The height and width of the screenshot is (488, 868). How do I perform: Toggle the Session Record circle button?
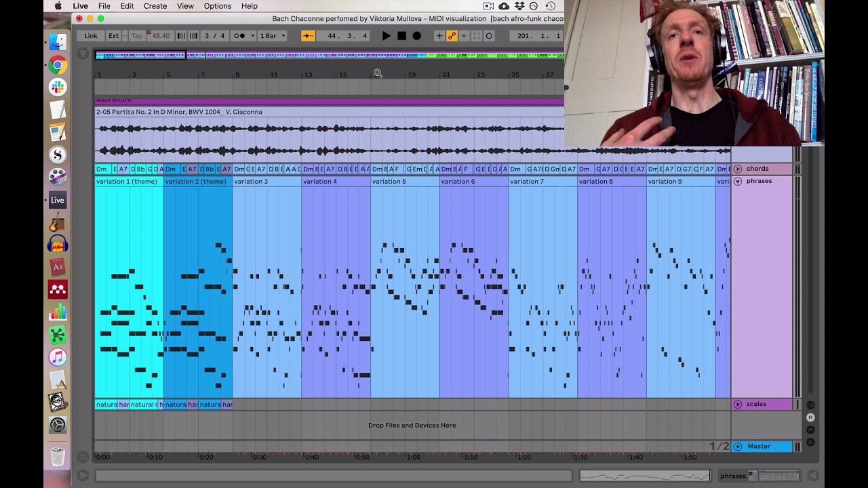489,36
